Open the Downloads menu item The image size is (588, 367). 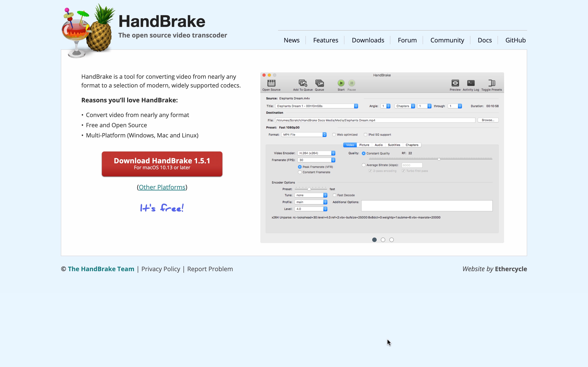368,40
